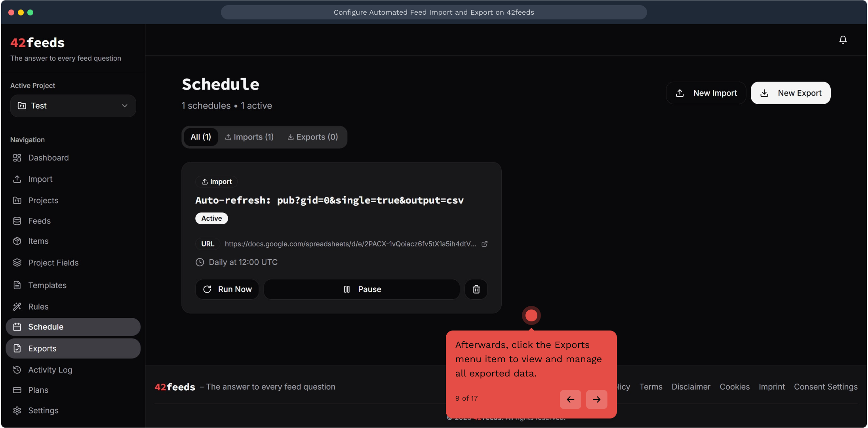Open Settings gear in sidebar
Image resolution: width=868 pixels, height=428 pixels.
[43, 411]
